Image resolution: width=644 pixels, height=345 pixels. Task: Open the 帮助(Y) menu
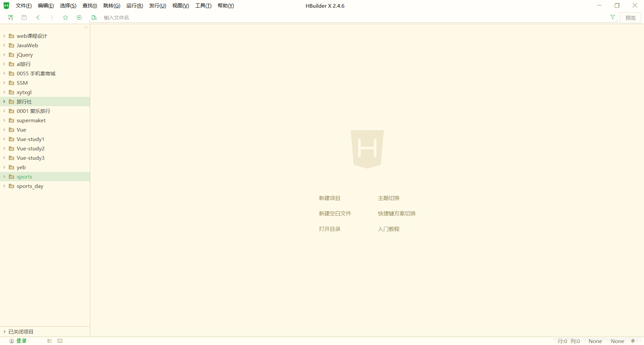(226, 6)
